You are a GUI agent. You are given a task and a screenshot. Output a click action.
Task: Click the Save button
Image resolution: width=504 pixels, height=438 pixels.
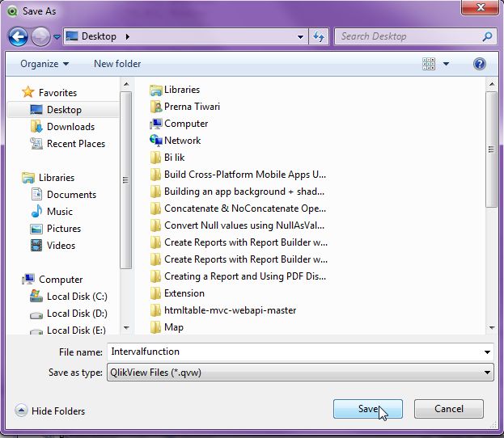368,409
